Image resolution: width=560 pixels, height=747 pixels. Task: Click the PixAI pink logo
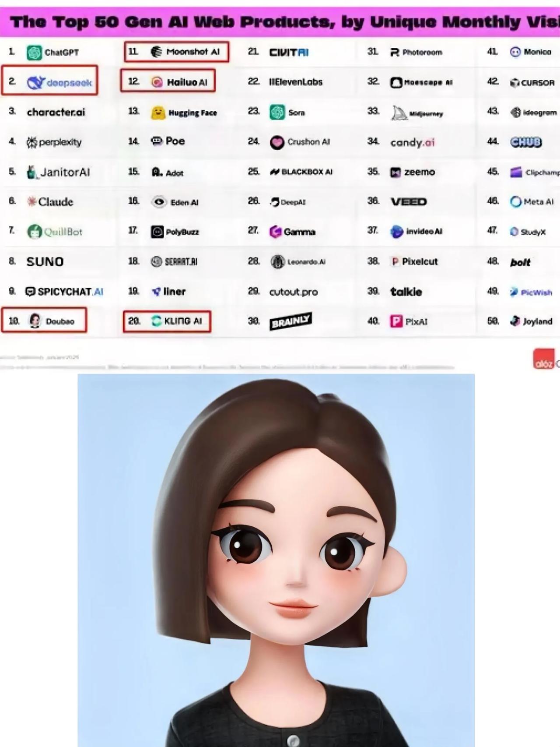(396, 321)
